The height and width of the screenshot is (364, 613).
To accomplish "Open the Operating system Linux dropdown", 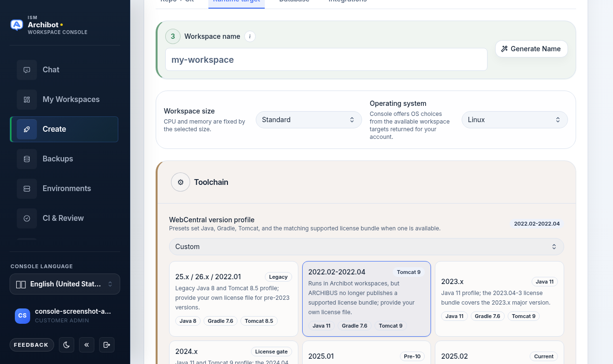I will click(515, 120).
